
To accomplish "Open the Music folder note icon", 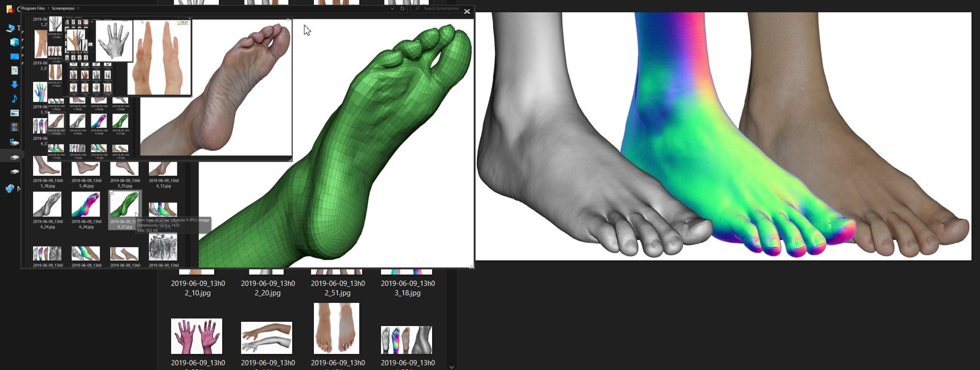I will (x=15, y=99).
